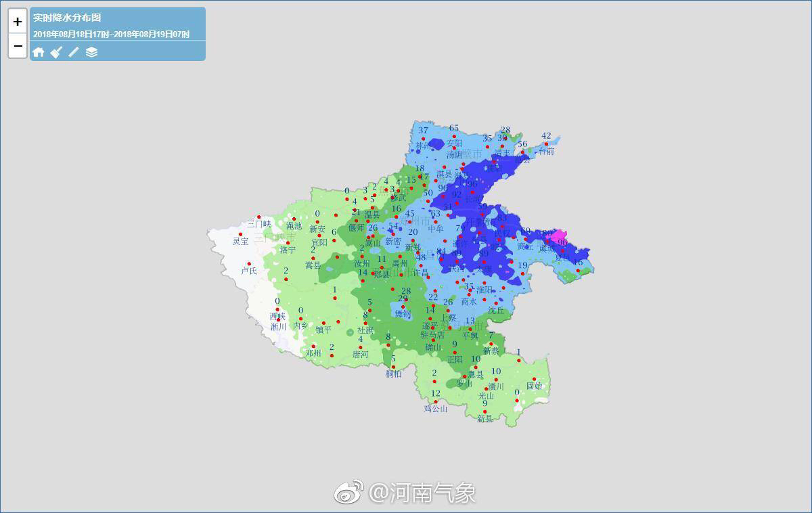
Task: Click the red station dot at 灵宝
Action: [x=240, y=234]
